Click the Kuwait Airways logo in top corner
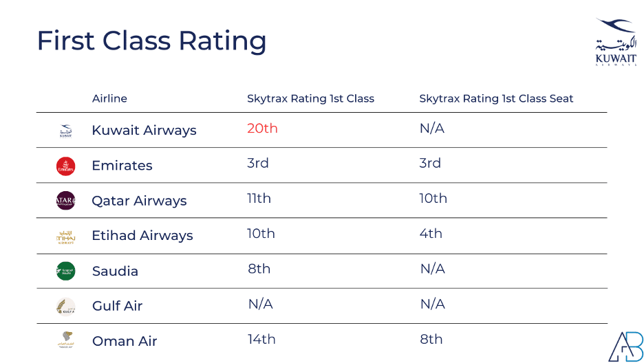 click(x=616, y=41)
